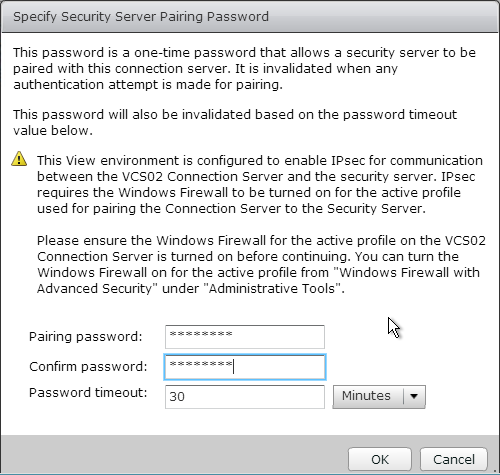Click the Windows Firewall active profile instructions paragraph
Image resolution: width=500 pixels, height=475 pixels.
pos(261,264)
